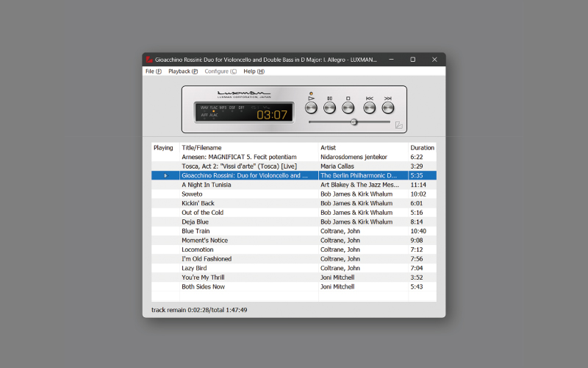Click the Title/Filename column header

pyautogui.click(x=201, y=148)
